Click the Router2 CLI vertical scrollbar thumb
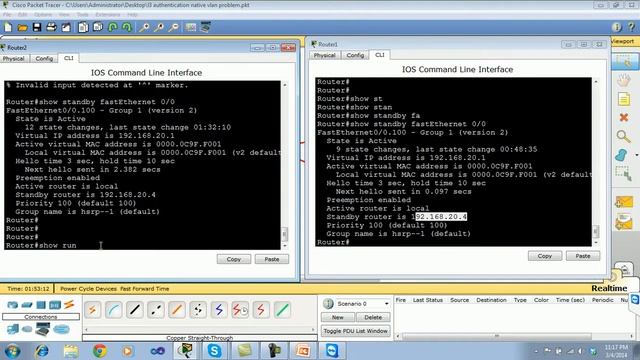Viewport: 640px width, 360px height. pyautogui.click(x=284, y=234)
